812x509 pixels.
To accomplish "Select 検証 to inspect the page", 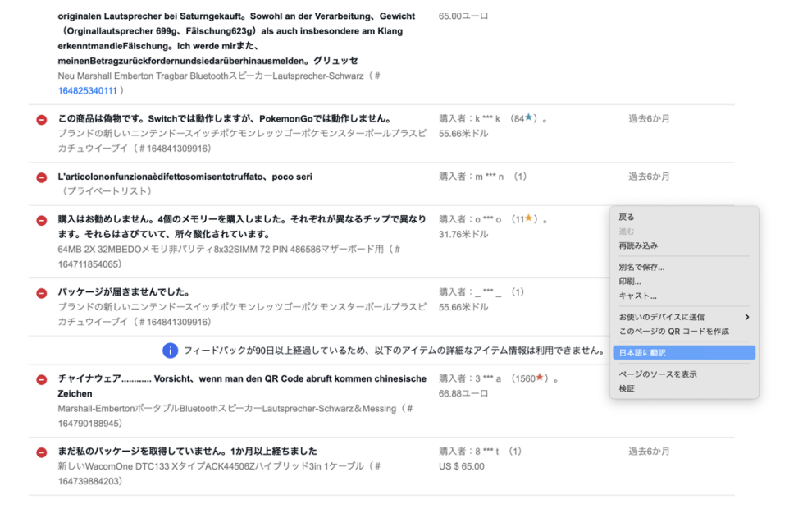I will (x=627, y=388).
